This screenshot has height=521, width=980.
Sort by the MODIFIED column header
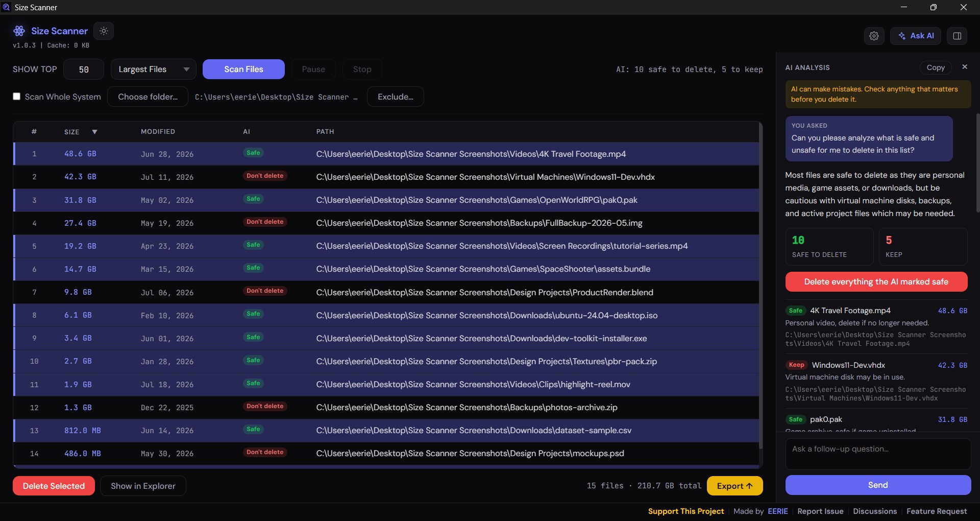[158, 132]
